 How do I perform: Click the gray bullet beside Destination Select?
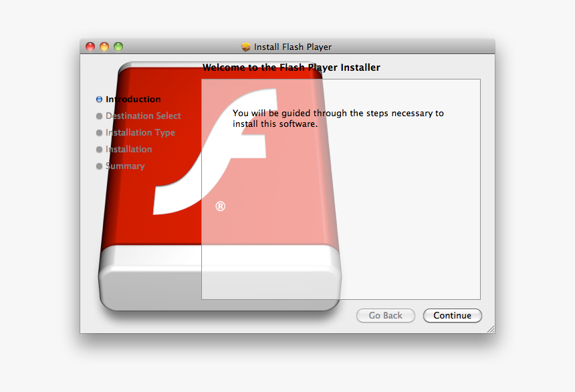click(99, 116)
